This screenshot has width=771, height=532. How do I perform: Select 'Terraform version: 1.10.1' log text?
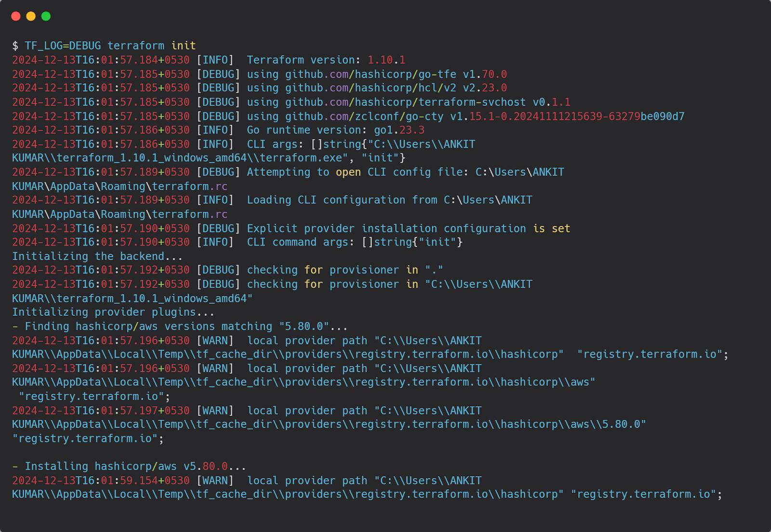326,60
